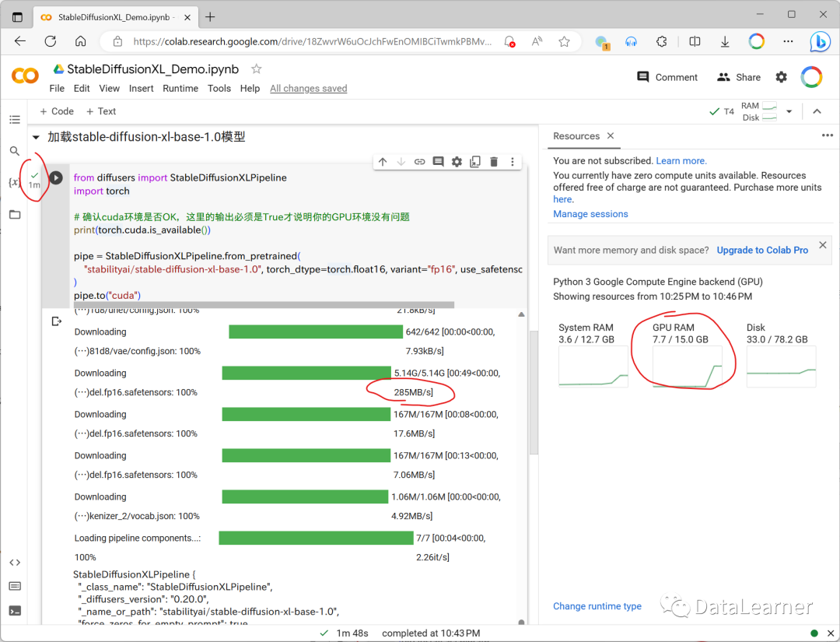The width and height of the screenshot is (840, 642).
Task: Click the browser address bar URL
Action: point(312,42)
